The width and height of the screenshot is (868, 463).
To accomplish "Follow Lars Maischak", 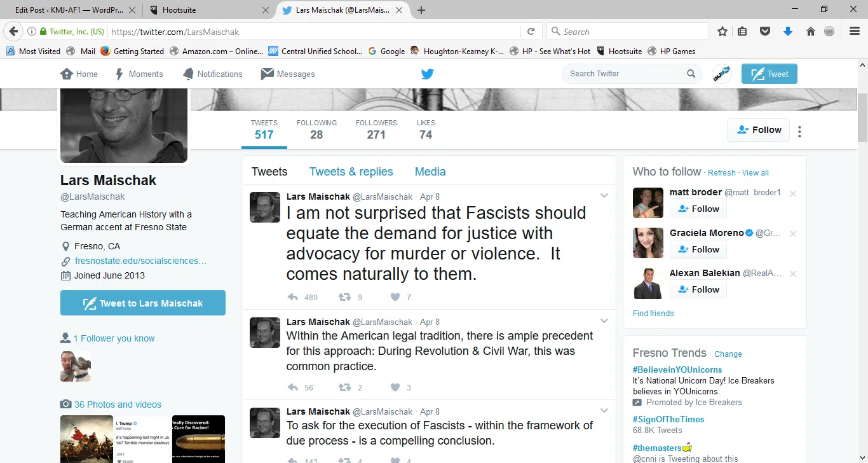I will pos(759,130).
